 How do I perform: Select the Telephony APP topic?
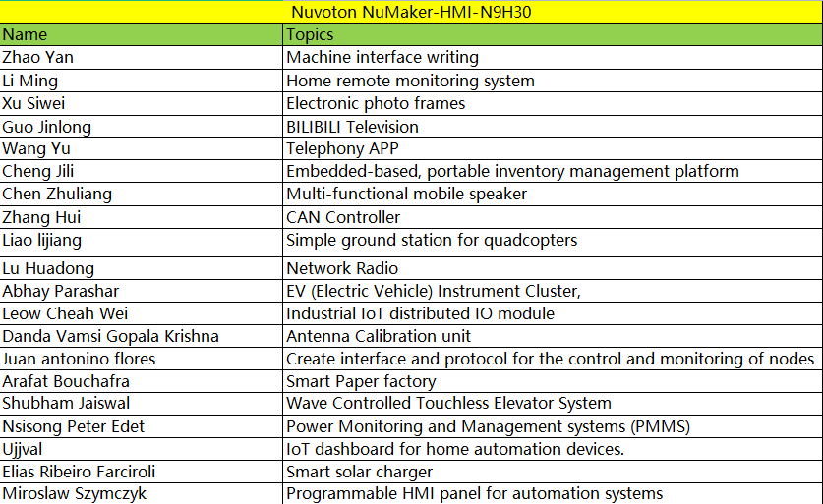pyautogui.click(x=553, y=149)
